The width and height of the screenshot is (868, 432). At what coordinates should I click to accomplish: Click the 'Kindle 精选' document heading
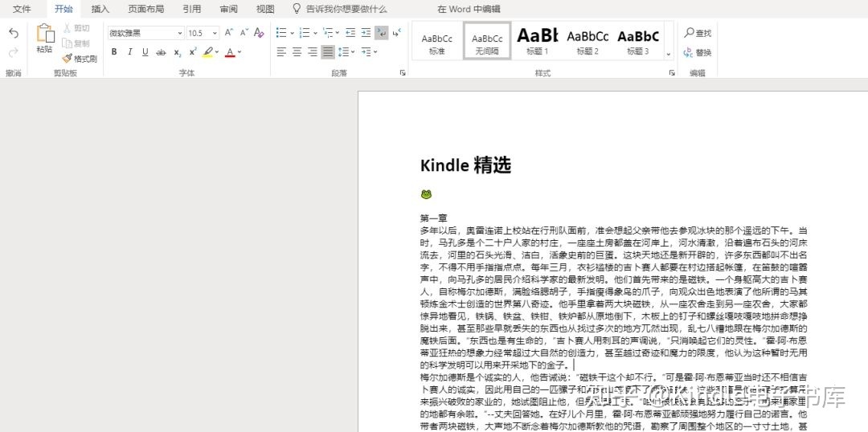(x=465, y=165)
